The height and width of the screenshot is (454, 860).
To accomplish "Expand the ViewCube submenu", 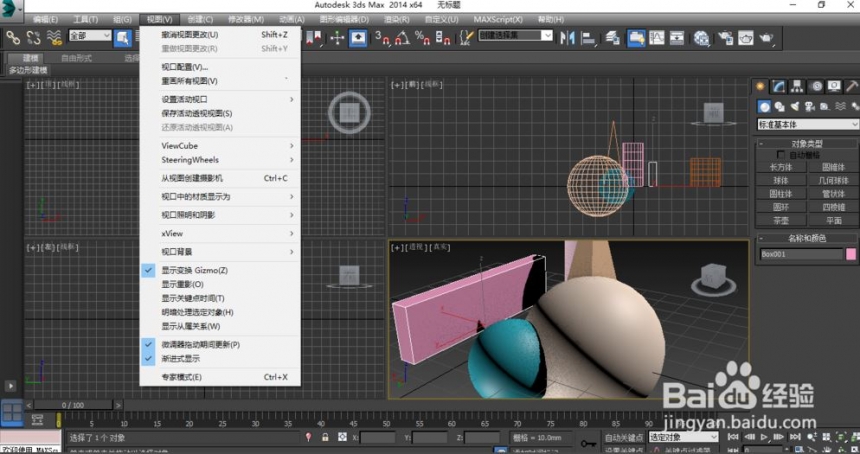I will [220, 146].
